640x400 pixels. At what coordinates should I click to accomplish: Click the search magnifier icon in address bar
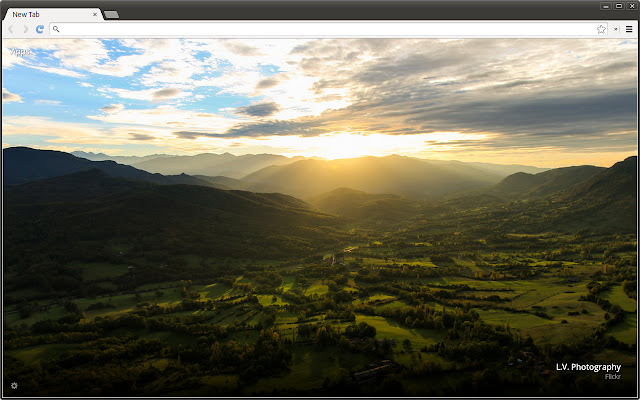56,29
